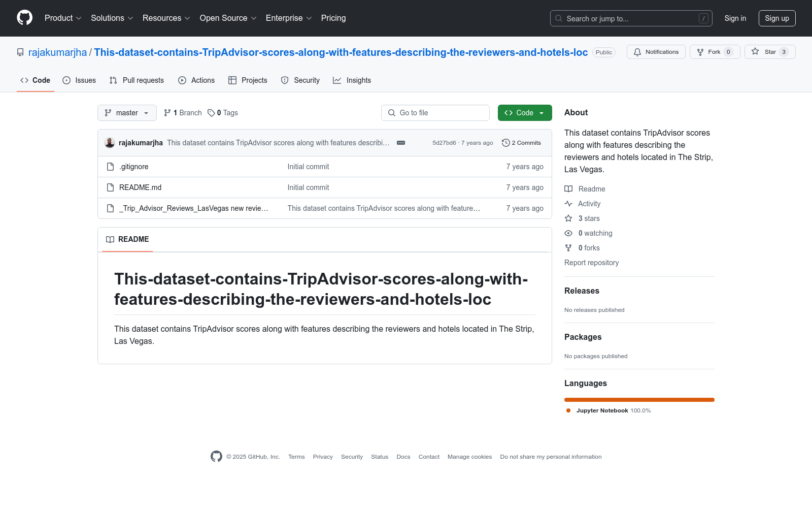Switch to the Actions tab
Screen dimensions: 812x508
click(196, 80)
